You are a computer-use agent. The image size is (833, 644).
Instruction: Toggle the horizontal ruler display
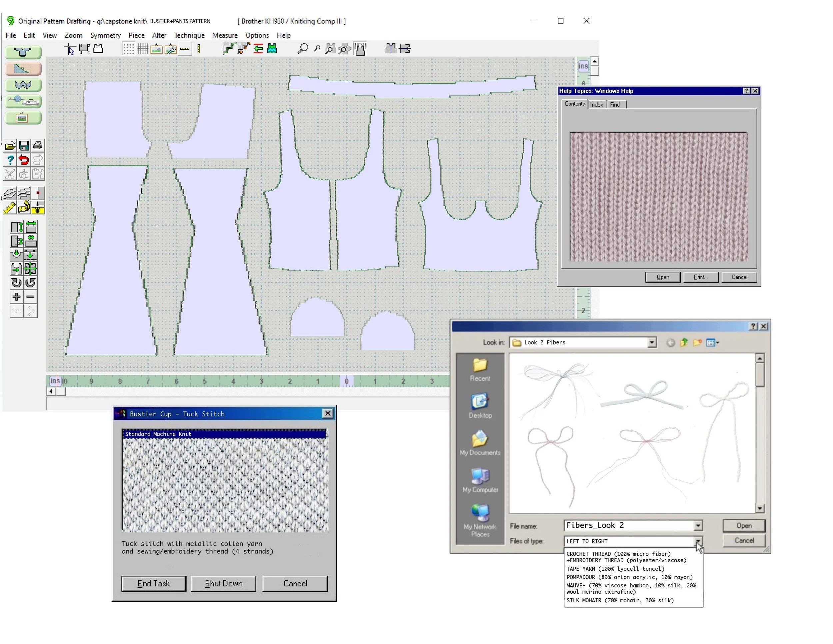click(x=185, y=49)
